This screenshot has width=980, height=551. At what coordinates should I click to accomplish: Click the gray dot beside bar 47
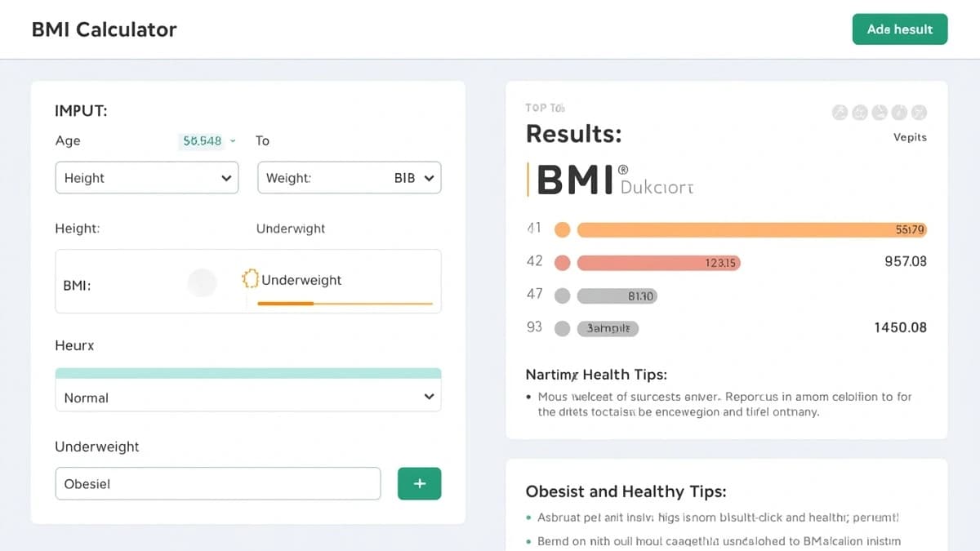click(562, 295)
